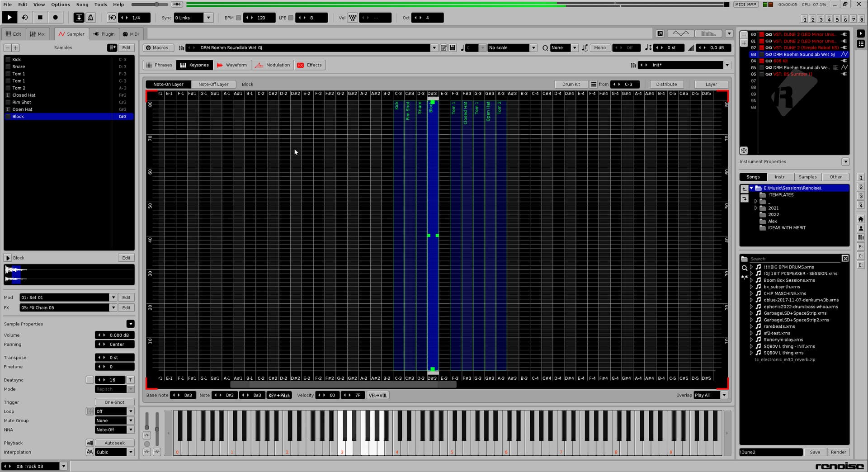Click the Distribute button
Viewport: 868px width, 472px height.
click(666, 84)
